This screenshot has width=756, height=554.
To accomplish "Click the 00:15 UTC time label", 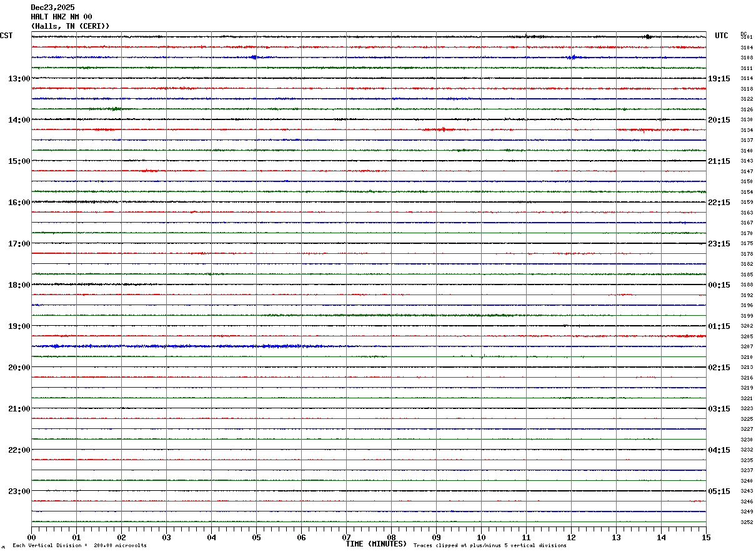I will pos(719,285).
